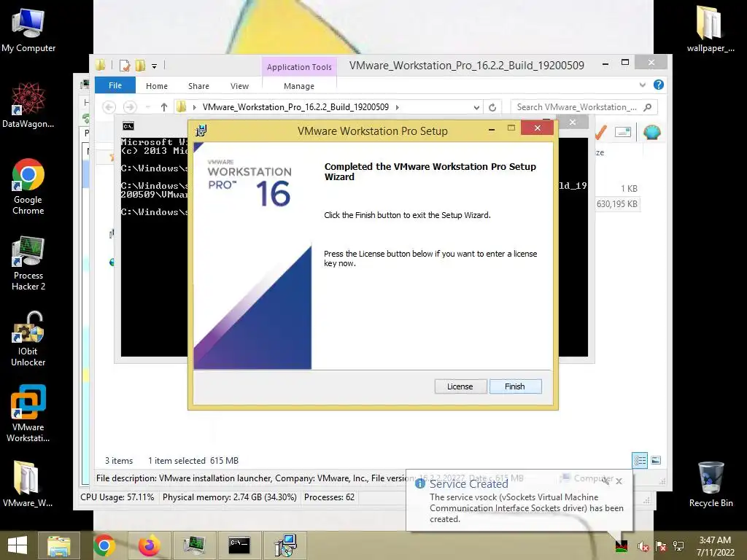Viewport: 747px width, 560px height.
Task: Open the View tab in Explorer ribbon
Action: 239,86
